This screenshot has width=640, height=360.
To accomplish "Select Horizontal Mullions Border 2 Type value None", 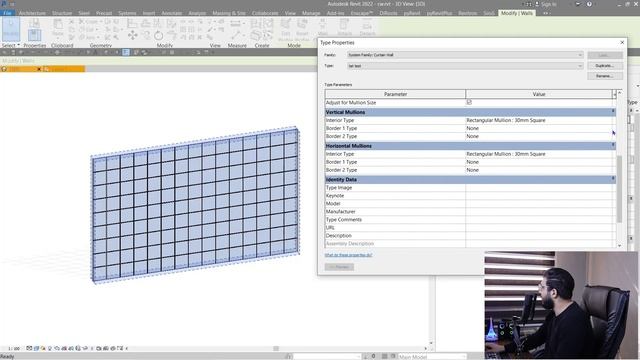I will [539, 170].
